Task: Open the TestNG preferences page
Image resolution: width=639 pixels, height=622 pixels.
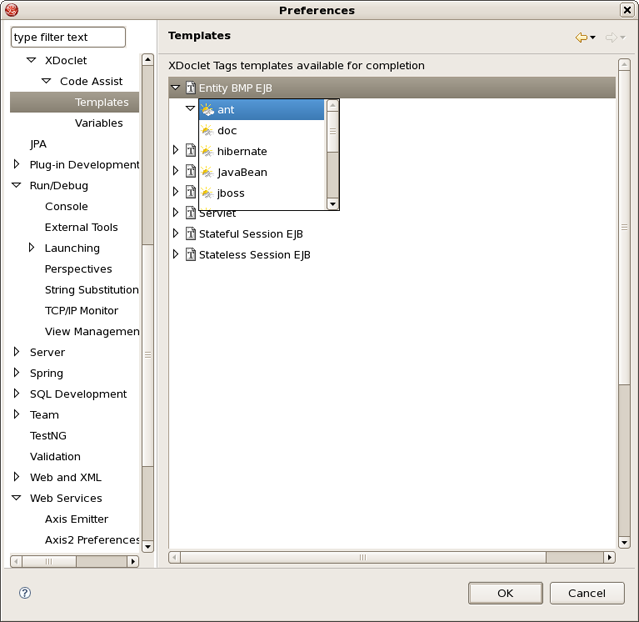Action: (x=49, y=436)
